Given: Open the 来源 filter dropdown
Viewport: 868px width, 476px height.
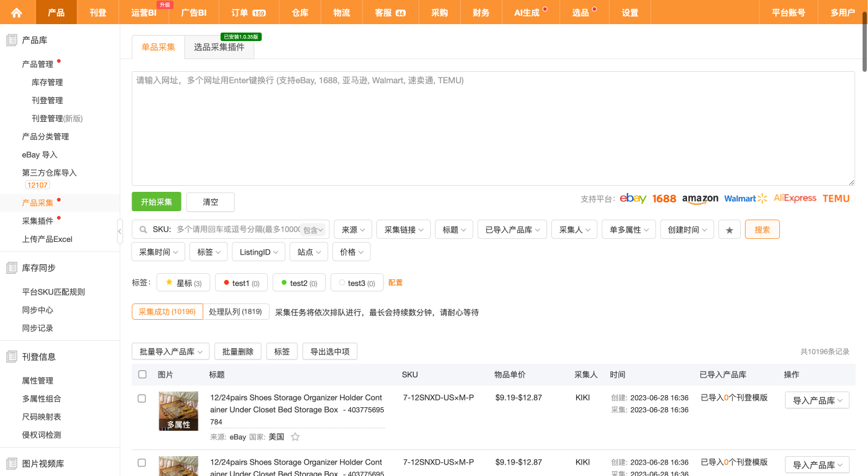Looking at the screenshot, I should click(353, 230).
